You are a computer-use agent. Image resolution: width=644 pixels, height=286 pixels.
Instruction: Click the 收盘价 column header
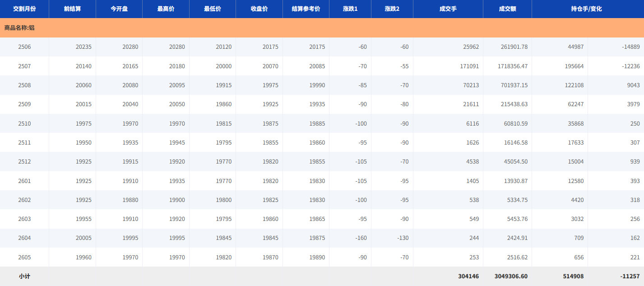[x=259, y=9]
